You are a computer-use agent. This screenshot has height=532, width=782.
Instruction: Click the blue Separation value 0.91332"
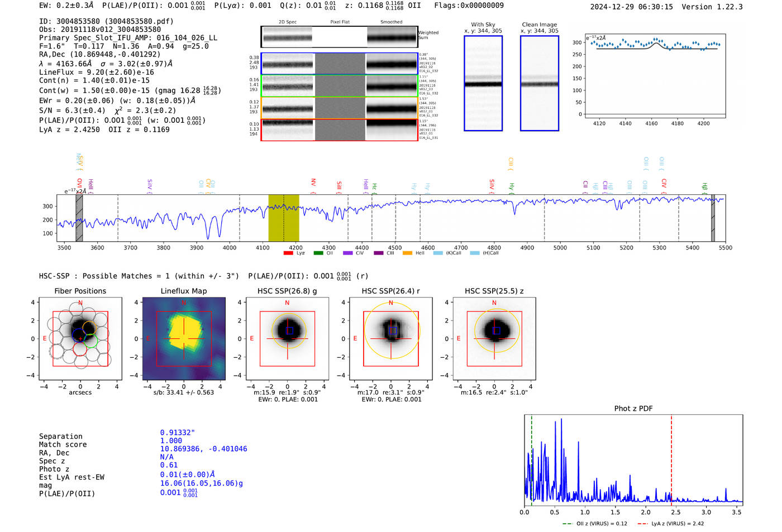click(178, 433)
